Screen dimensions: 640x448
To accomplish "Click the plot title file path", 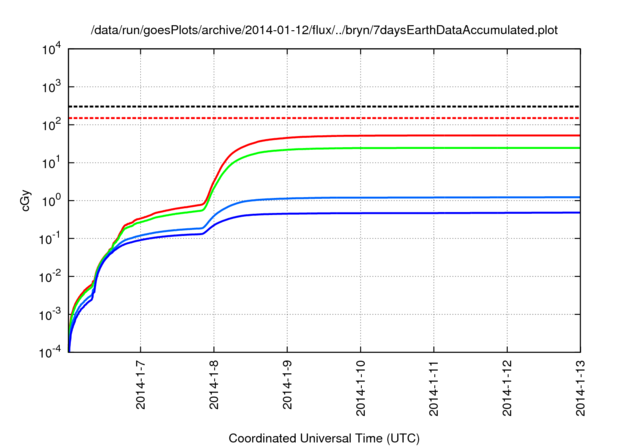I will tap(324, 30).
